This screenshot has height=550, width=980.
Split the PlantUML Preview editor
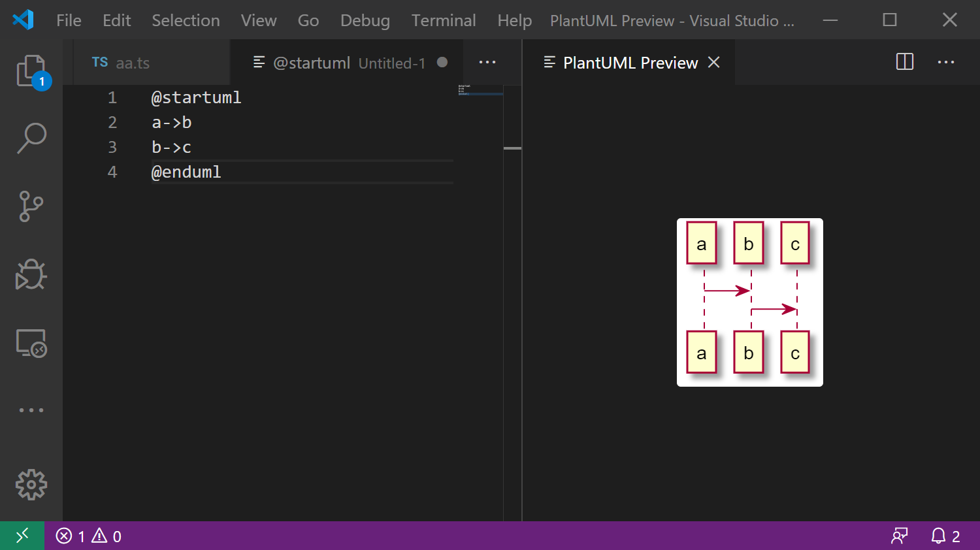point(904,62)
